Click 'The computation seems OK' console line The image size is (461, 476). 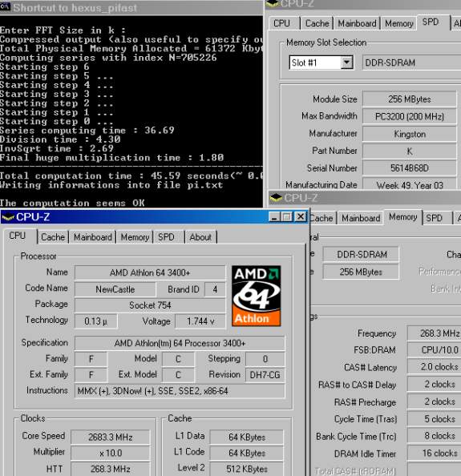pos(72,203)
